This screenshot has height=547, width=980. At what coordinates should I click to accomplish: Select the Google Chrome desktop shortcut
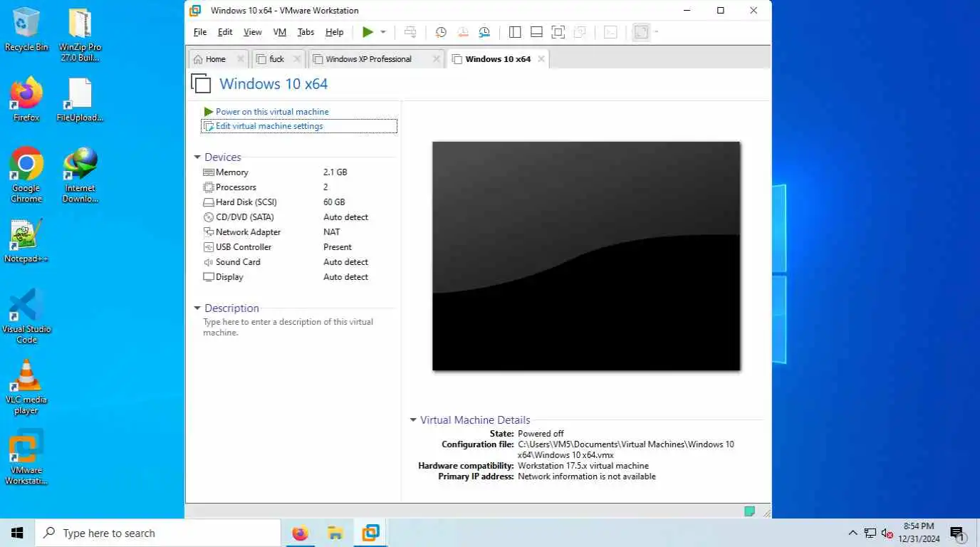coord(26,174)
